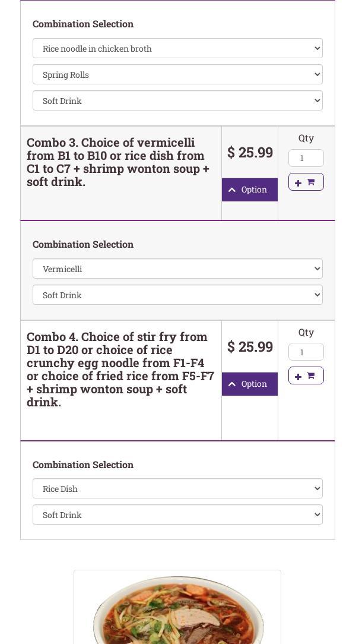Open Combo 4 Soft Drink dropdown
The width and height of the screenshot is (359, 644).
click(177, 515)
